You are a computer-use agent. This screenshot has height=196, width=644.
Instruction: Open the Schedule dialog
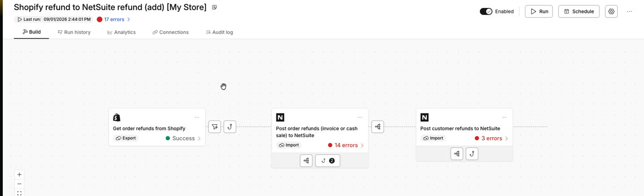(x=579, y=11)
